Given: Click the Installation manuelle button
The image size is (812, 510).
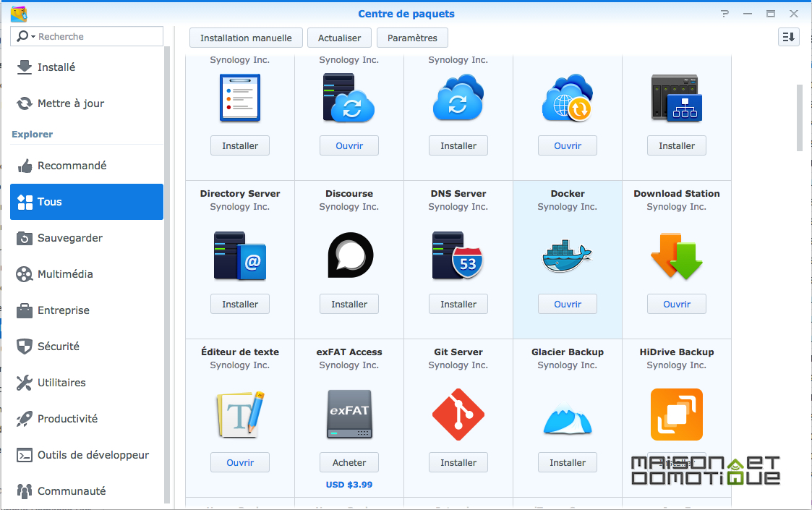Looking at the screenshot, I should coord(246,38).
